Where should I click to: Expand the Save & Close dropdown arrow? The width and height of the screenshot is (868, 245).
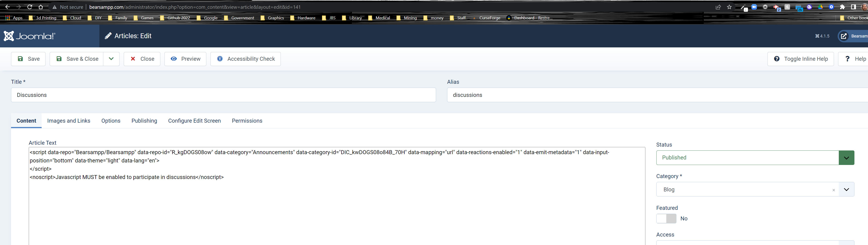(x=111, y=59)
